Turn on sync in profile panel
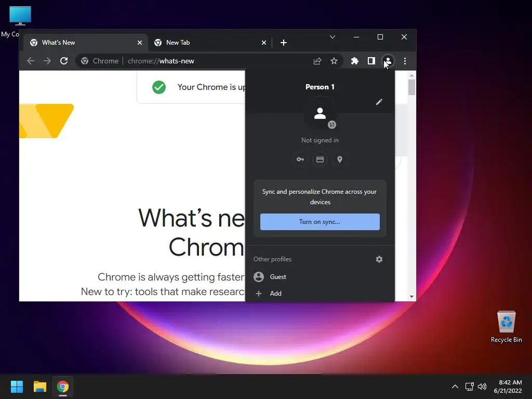Image resolution: width=532 pixels, height=399 pixels. pos(320,222)
